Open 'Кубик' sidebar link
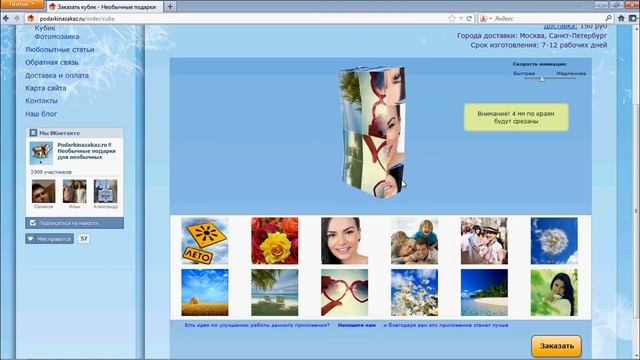The image size is (640, 360). tap(45, 28)
